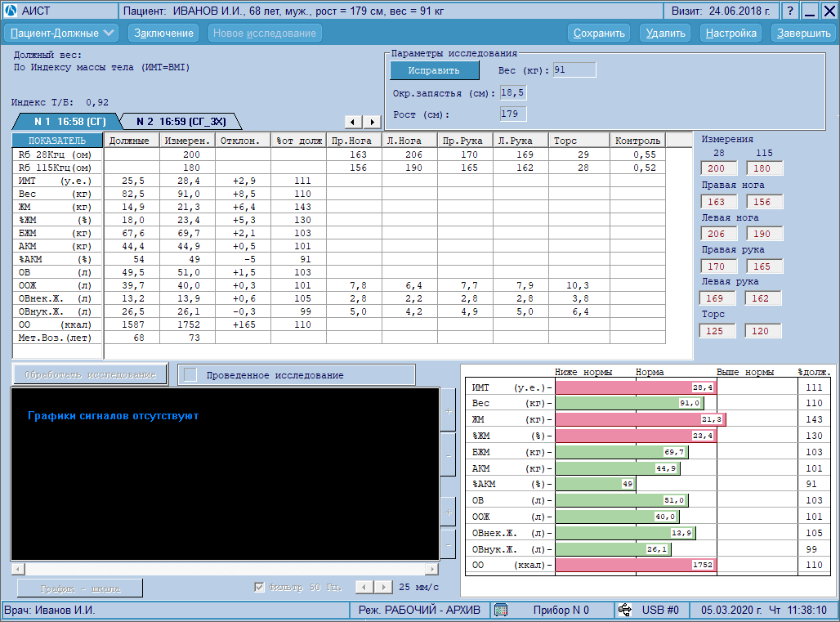Viewport: 840px width, 622px height.
Task: Click the left arrow of the graph's horizontal scrollbar
Action: click(x=18, y=568)
